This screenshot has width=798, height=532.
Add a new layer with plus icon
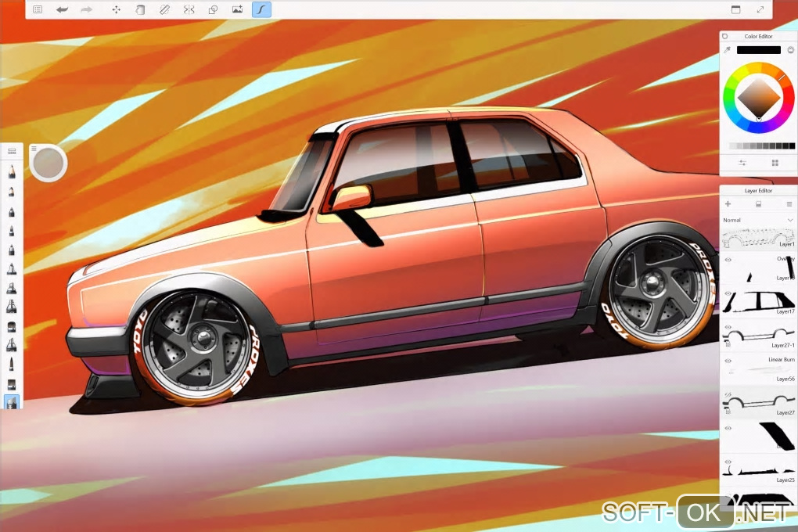[728, 204]
